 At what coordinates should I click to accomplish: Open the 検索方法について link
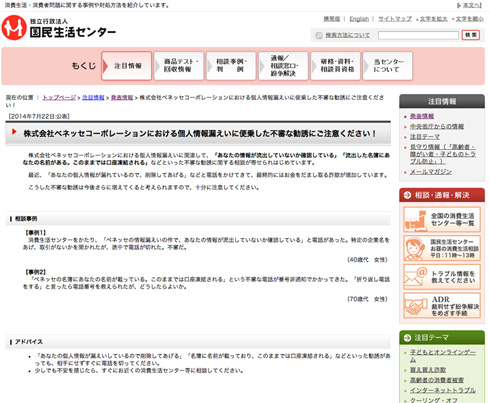pyautogui.click(x=348, y=35)
